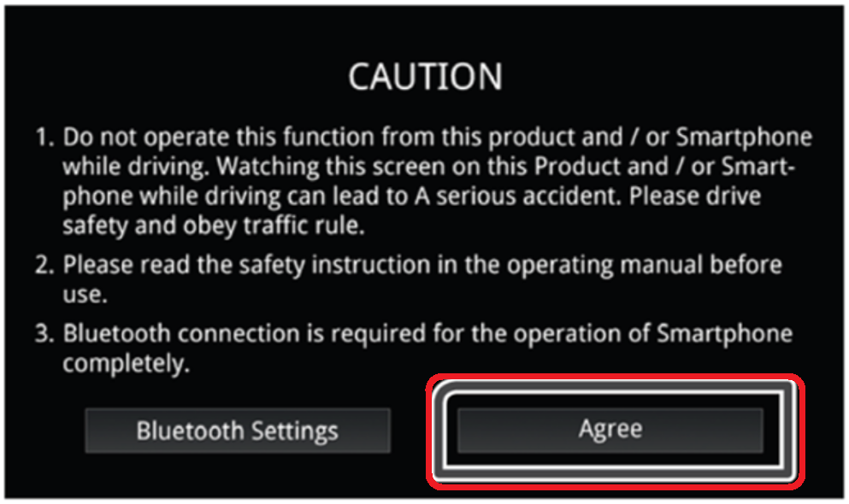Select the list number 1 marker

pos(45,138)
